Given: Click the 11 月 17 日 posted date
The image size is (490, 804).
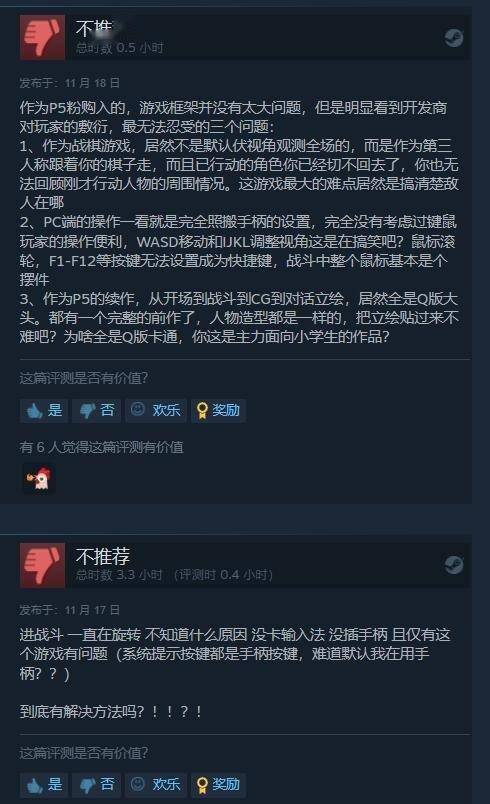Looking at the screenshot, I should click(x=92, y=610).
